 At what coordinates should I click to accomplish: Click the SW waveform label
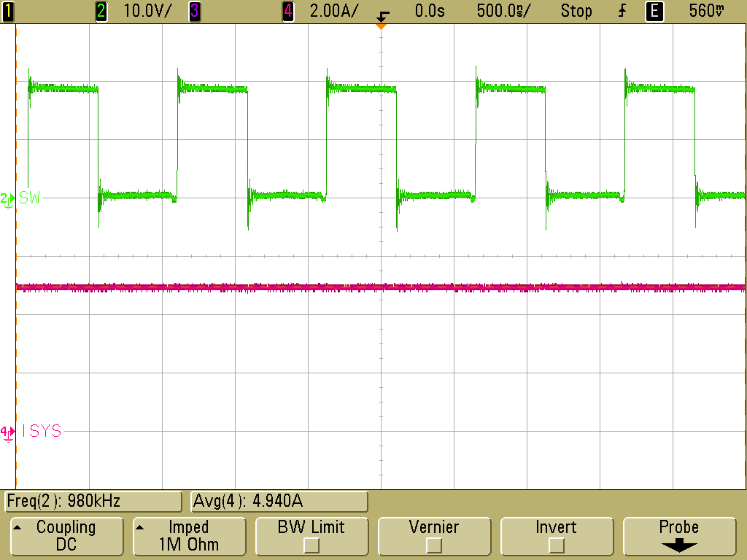(29, 198)
